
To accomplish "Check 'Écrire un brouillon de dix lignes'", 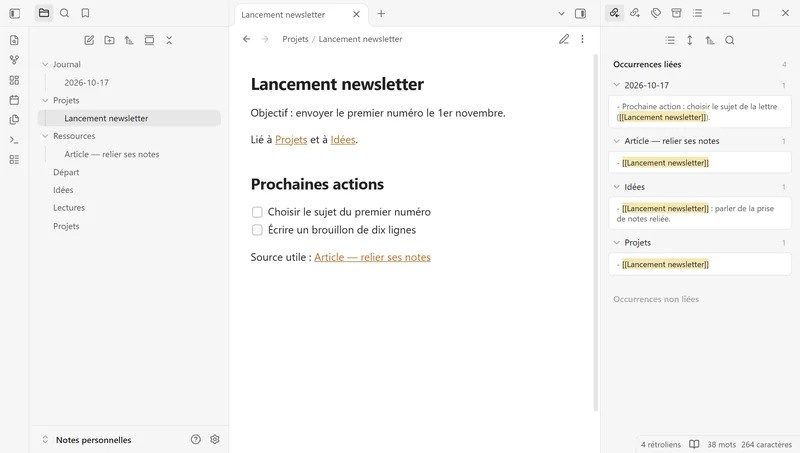I will [x=257, y=230].
